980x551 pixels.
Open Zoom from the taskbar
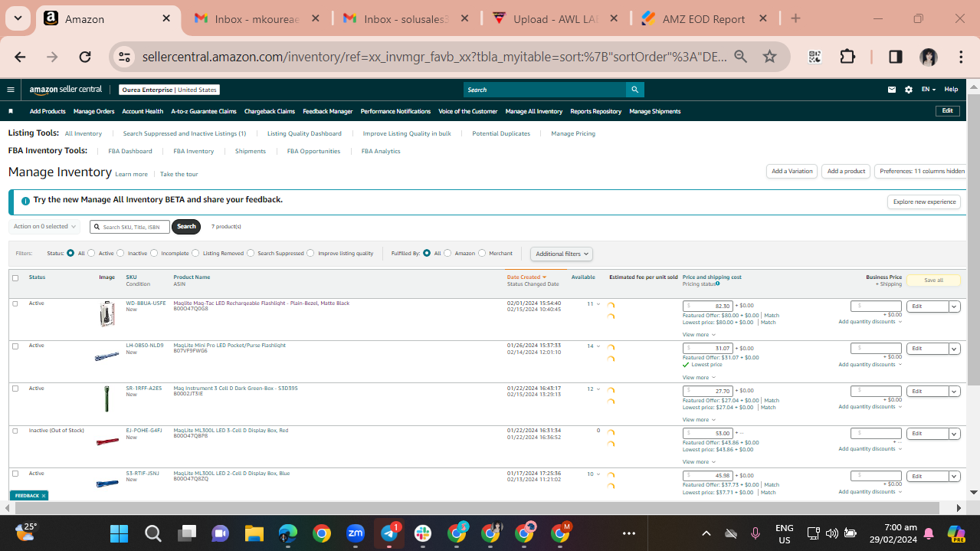[356, 533]
